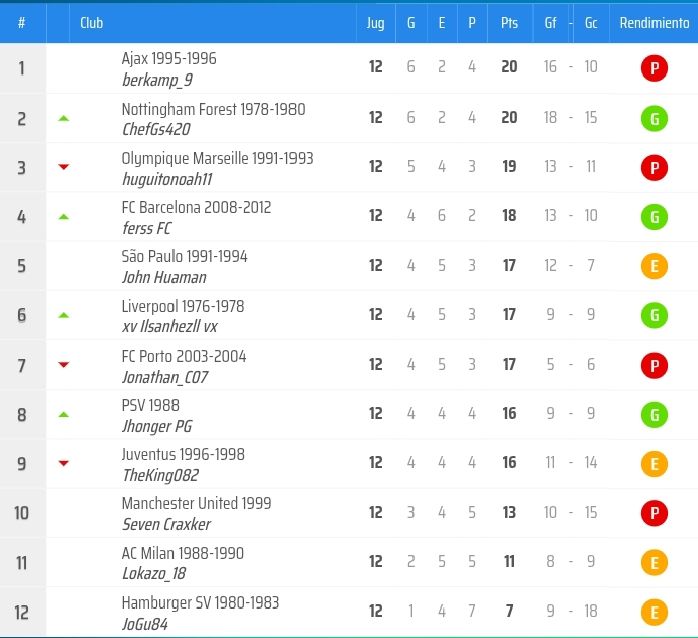Image resolution: width=698 pixels, height=638 pixels.
Task: Click the red down arrow beside FC Porto
Action: (64, 365)
